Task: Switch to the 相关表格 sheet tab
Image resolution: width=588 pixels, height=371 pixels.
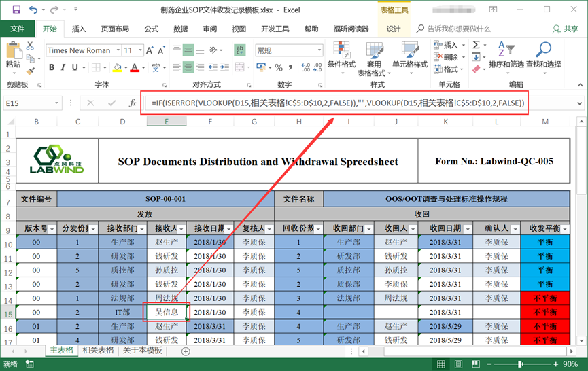Action: coord(98,351)
